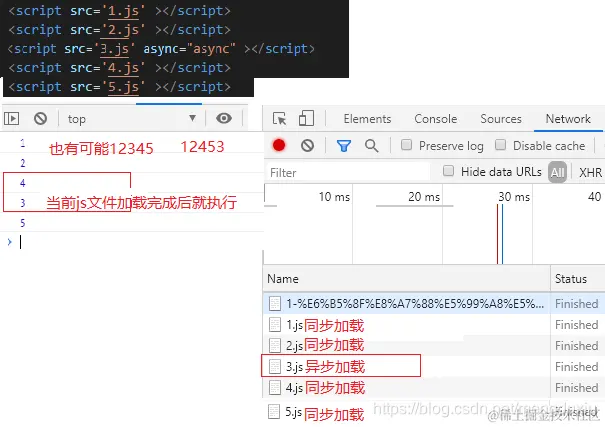Select the XHR filter type
605x427 pixels.
pos(590,172)
